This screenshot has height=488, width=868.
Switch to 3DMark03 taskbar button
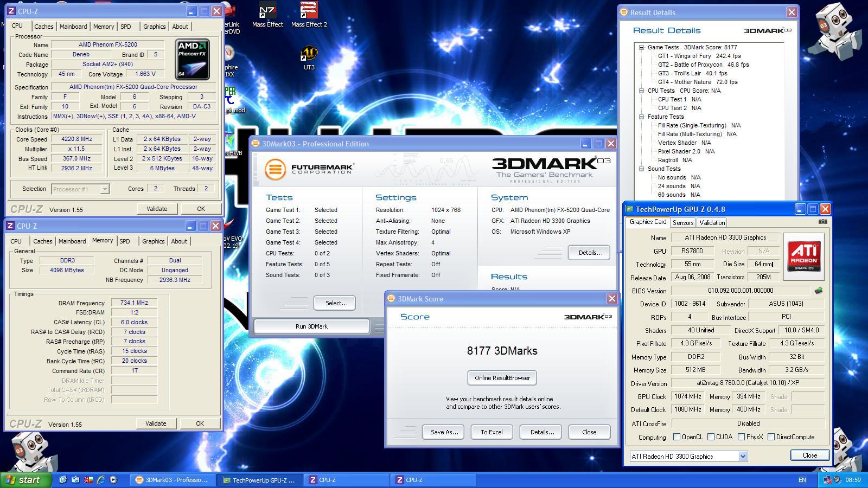(173, 480)
